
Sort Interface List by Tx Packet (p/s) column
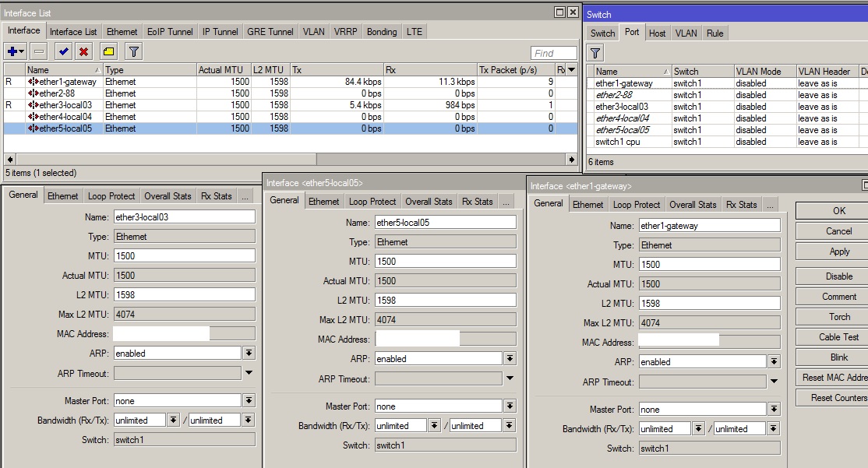pos(515,70)
